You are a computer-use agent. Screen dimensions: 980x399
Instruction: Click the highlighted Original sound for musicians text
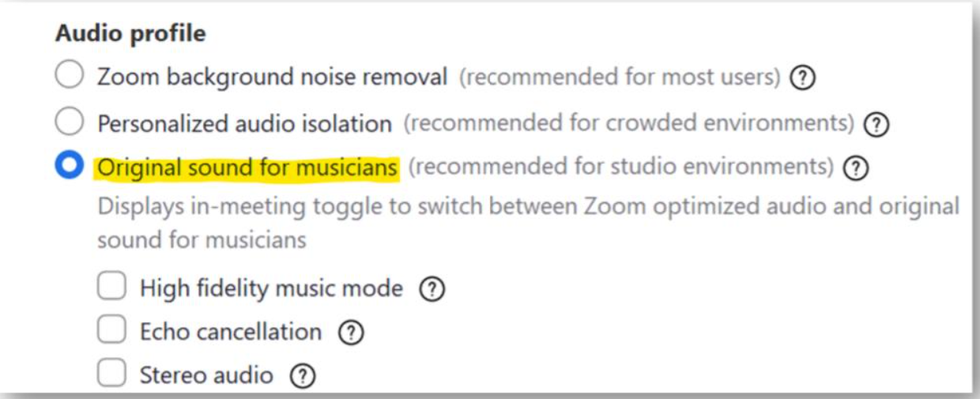click(247, 168)
